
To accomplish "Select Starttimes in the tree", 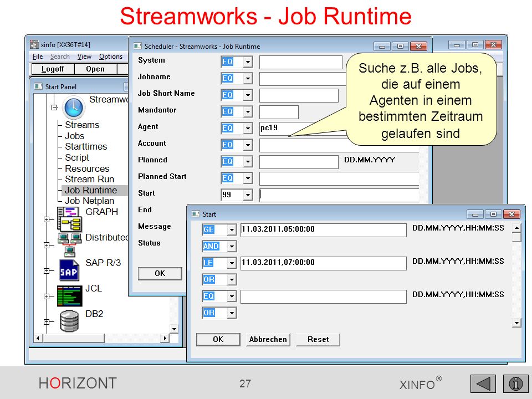I will [x=86, y=146].
